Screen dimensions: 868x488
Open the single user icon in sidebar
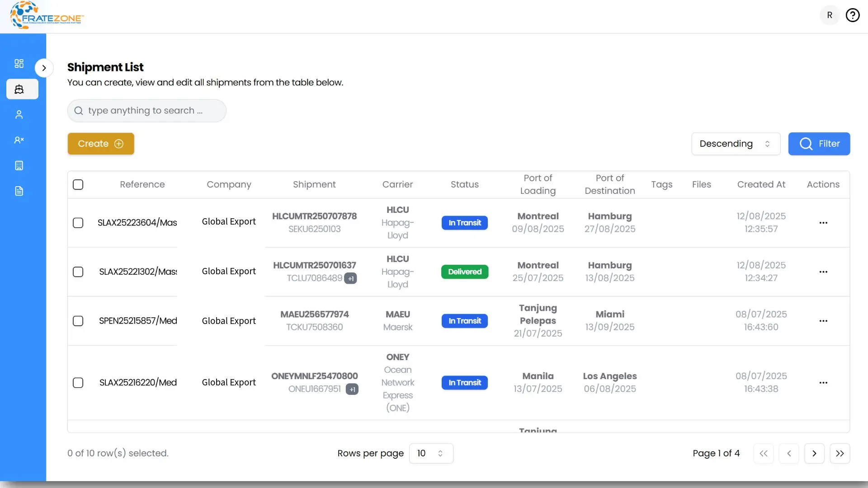point(19,115)
